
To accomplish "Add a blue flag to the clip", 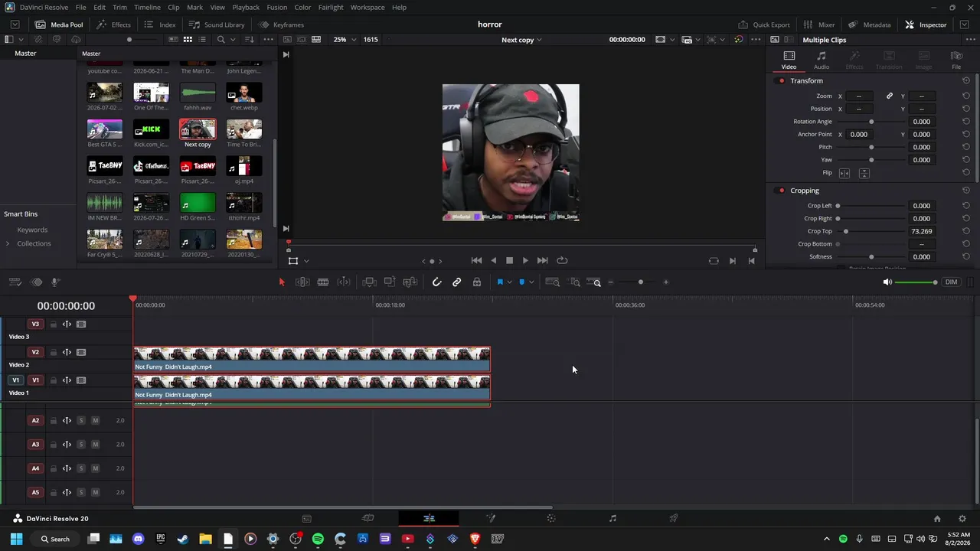I will click(500, 282).
